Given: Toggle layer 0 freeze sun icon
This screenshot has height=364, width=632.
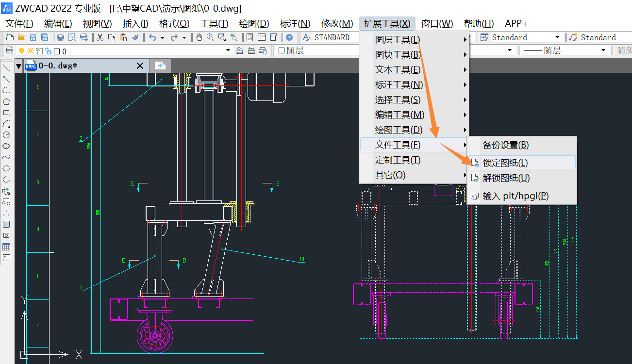Looking at the screenshot, I should coord(30,50).
